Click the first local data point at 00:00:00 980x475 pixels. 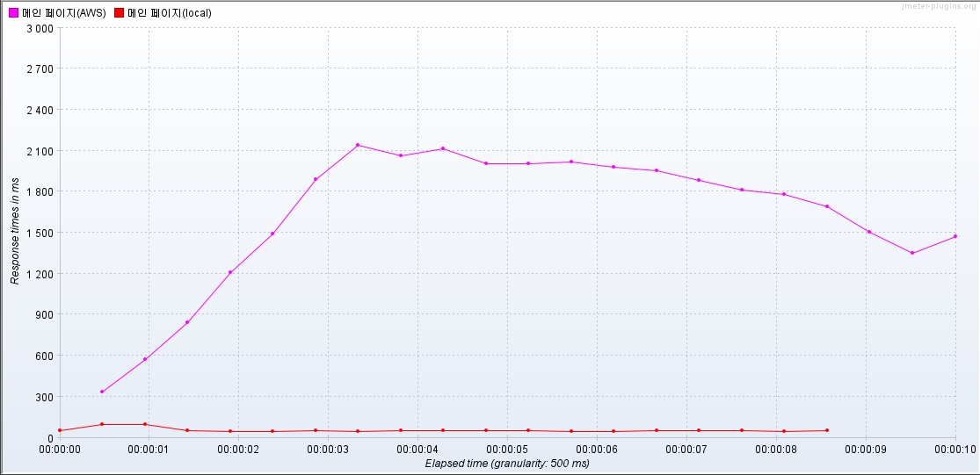tap(60, 431)
